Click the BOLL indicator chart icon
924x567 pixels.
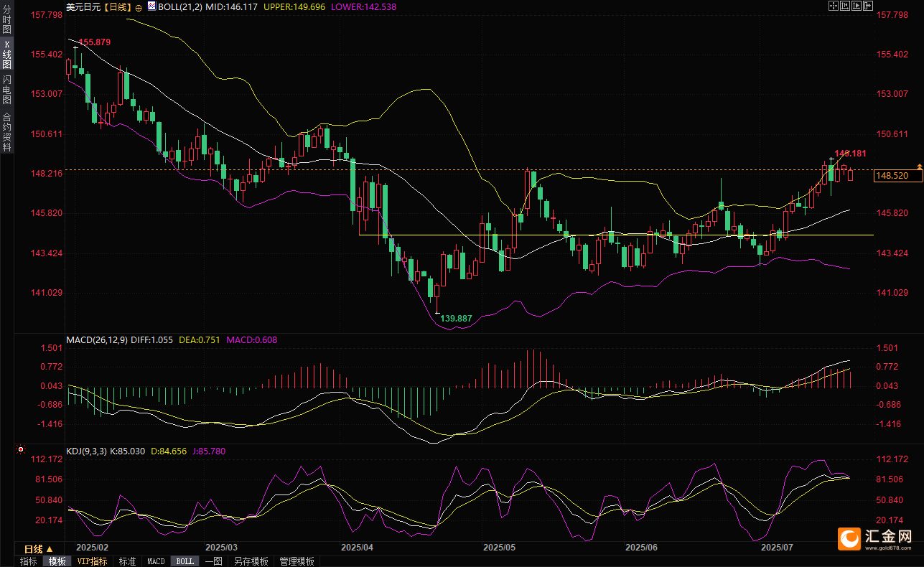[151, 6]
